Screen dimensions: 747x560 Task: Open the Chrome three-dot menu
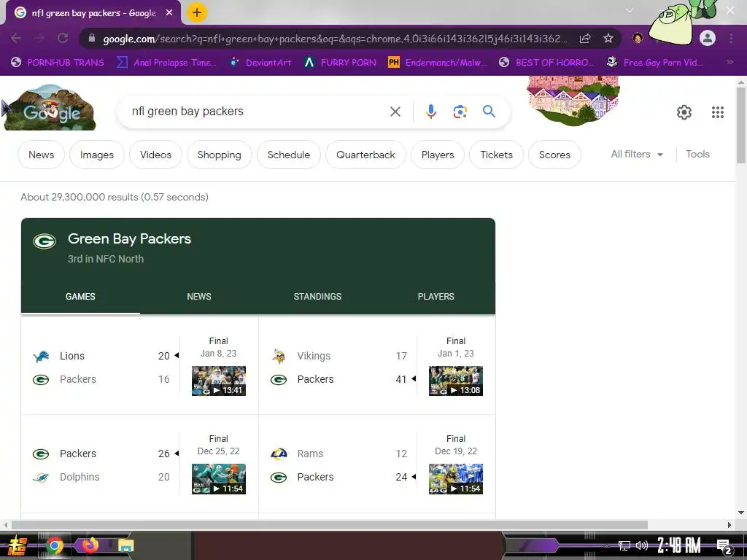click(x=731, y=38)
